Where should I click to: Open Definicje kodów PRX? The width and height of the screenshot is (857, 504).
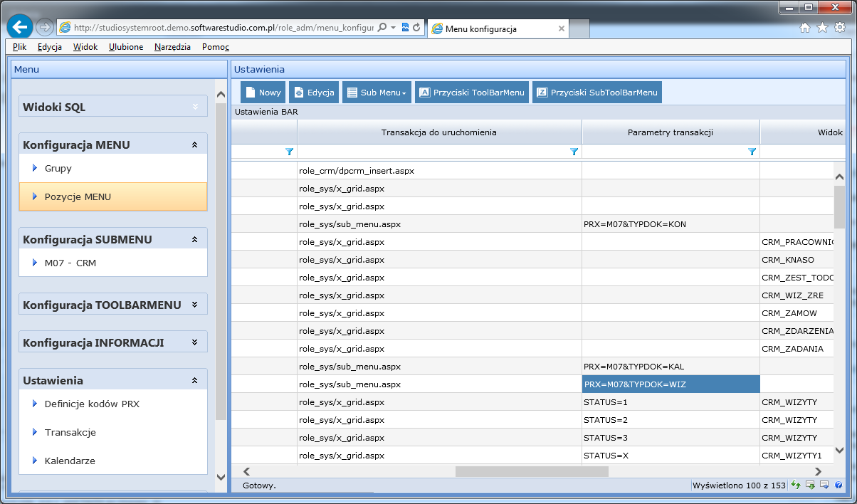(113, 404)
